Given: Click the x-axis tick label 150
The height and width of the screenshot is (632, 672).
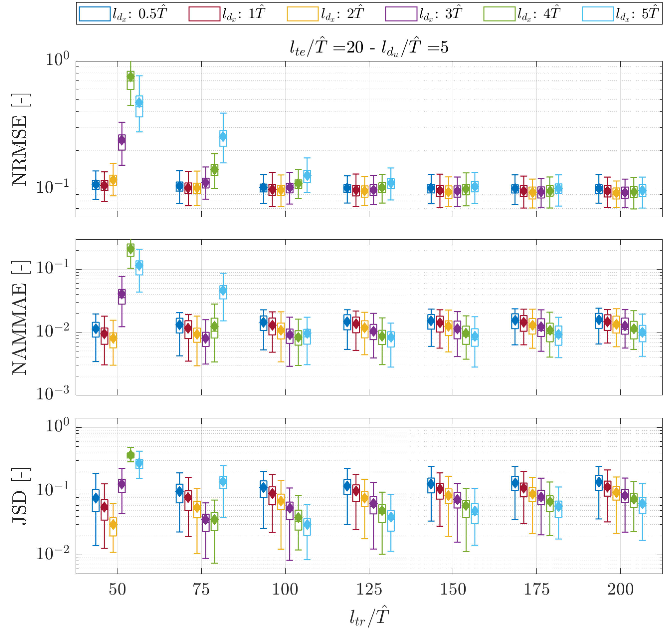Looking at the screenshot, I should 453,589.
